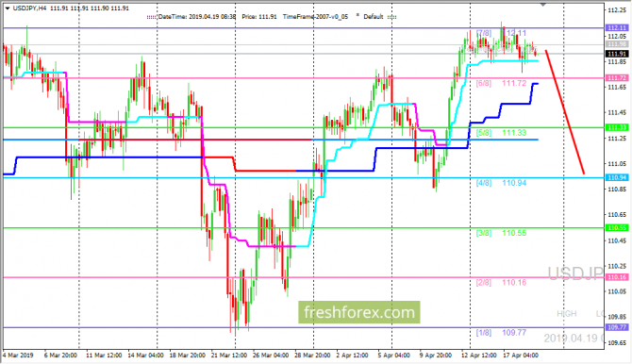The width and height of the screenshot is (632, 364).
Task: Click the freshforex.com watermark banner
Action: click(x=359, y=312)
